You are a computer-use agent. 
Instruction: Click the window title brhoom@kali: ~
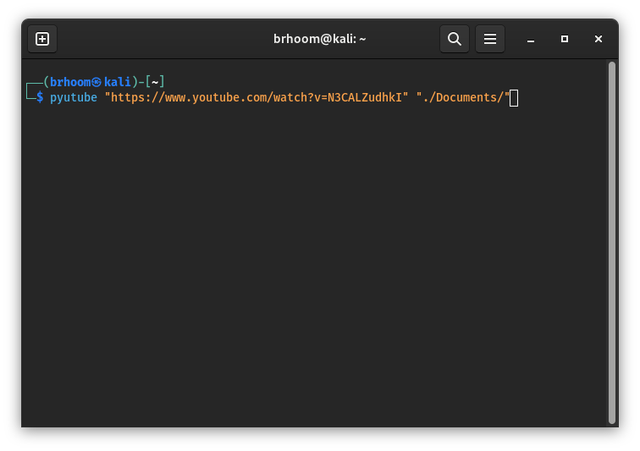[320, 39]
